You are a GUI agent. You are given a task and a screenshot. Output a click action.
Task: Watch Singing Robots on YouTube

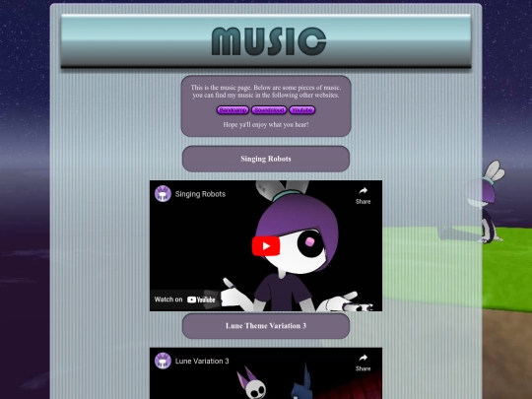[185, 299]
